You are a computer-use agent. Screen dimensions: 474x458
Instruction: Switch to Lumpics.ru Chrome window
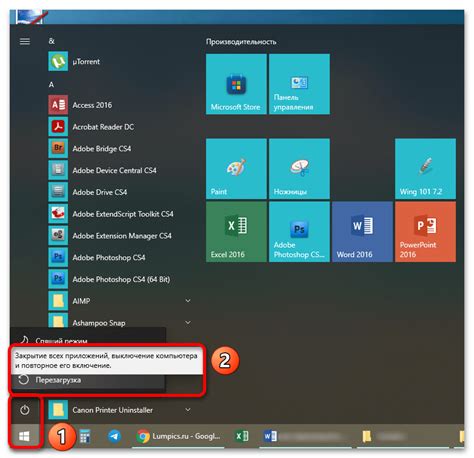tap(179, 436)
